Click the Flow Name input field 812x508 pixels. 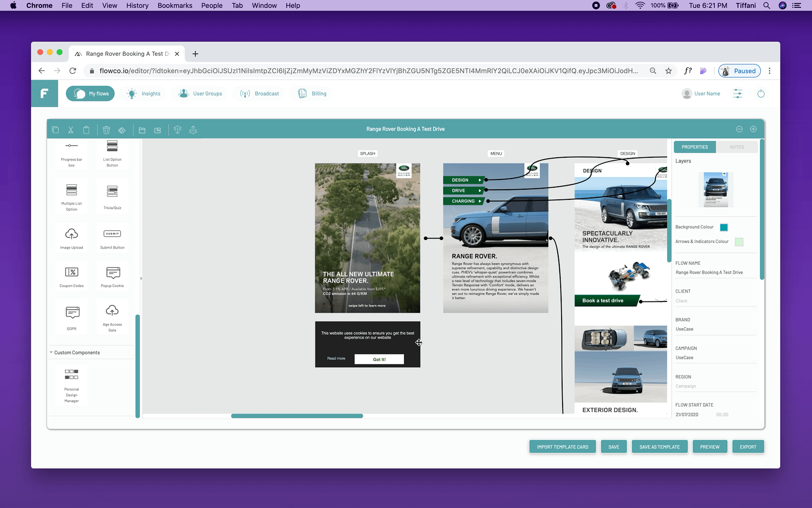coord(715,273)
